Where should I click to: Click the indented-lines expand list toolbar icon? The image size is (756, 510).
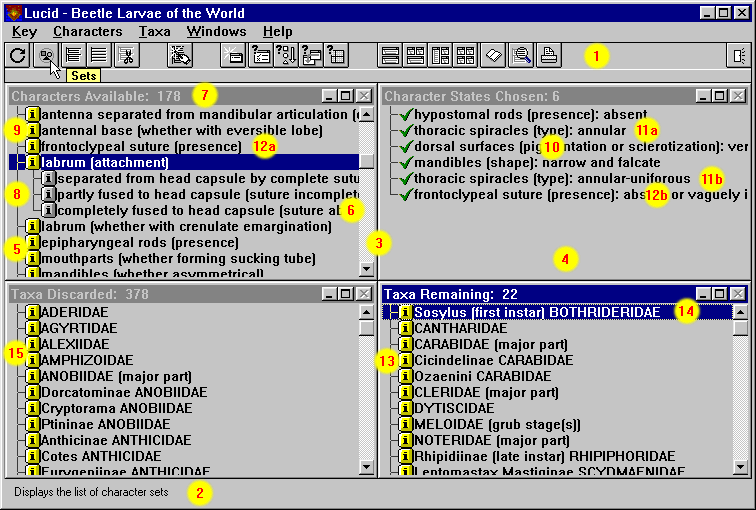(73, 55)
